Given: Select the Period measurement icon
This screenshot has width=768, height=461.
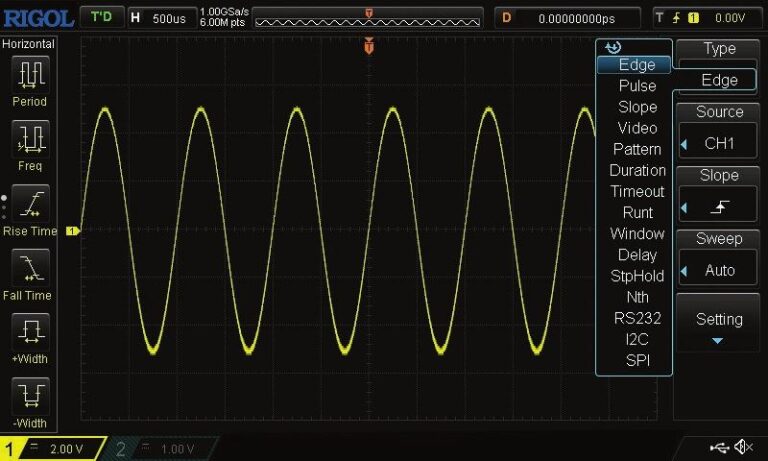Looking at the screenshot, I should (x=29, y=73).
